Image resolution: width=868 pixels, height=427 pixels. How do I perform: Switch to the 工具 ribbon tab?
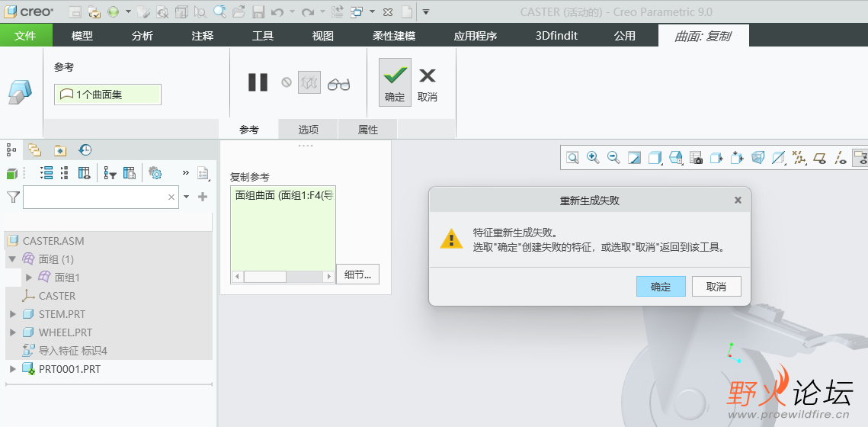[263, 36]
